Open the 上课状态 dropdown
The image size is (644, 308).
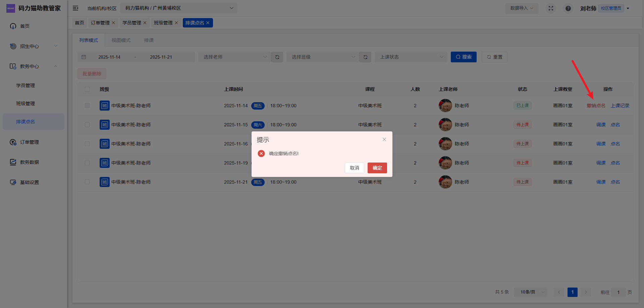click(411, 57)
